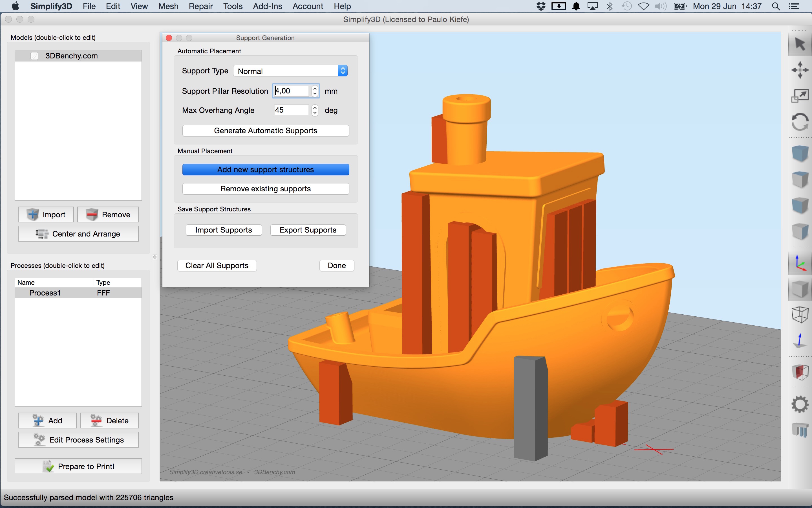
Task: Click the Name column header in Processes
Action: 54,283
